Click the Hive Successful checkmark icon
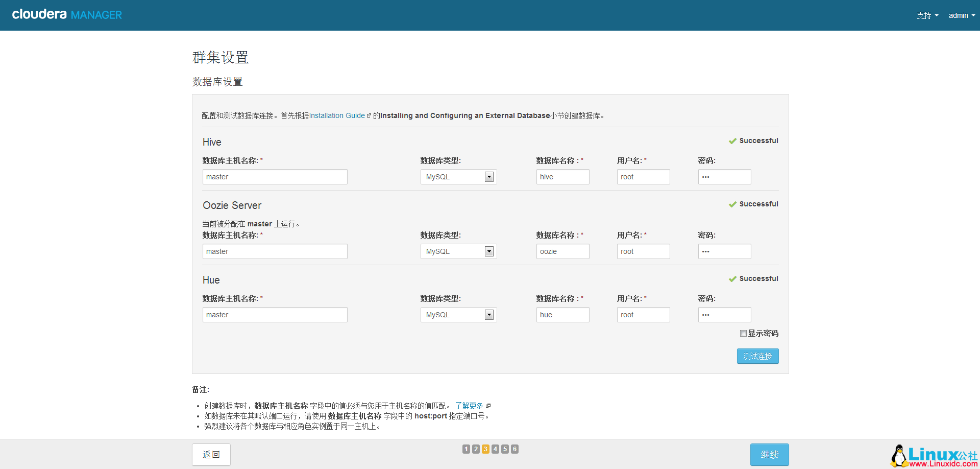This screenshot has height=469, width=980. (x=732, y=141)
